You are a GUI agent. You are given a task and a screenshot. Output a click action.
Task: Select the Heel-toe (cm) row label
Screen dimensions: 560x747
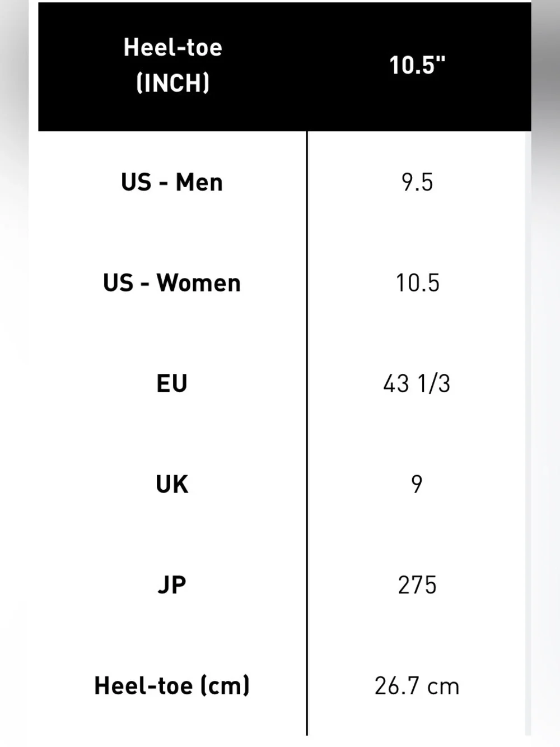(172, 686)
